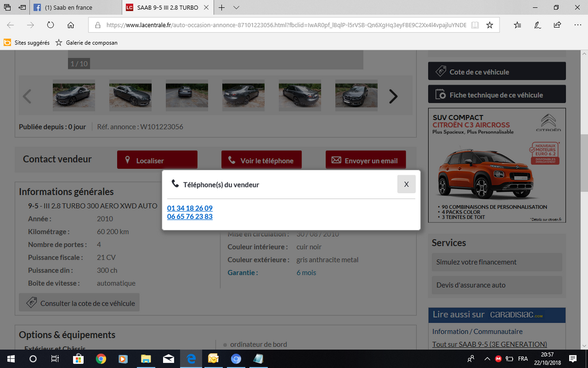
Task: Click the Caradisiac Lire aussi banner
Action: click(x=497, y=315)
